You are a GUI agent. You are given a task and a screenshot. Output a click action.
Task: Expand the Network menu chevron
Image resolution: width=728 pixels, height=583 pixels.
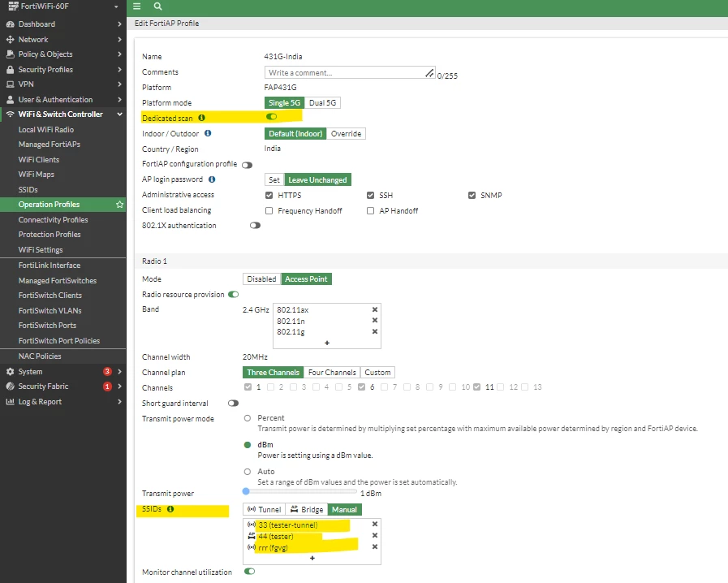coord(119,40)
